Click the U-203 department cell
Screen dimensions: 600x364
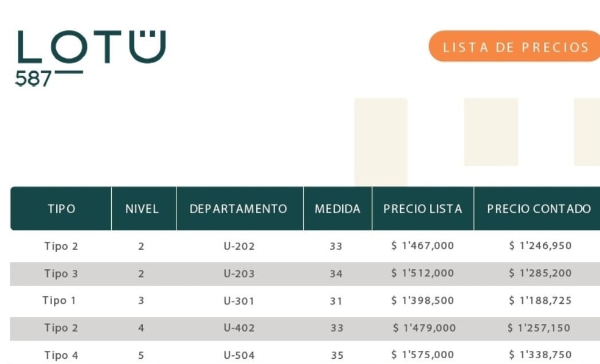239,274
